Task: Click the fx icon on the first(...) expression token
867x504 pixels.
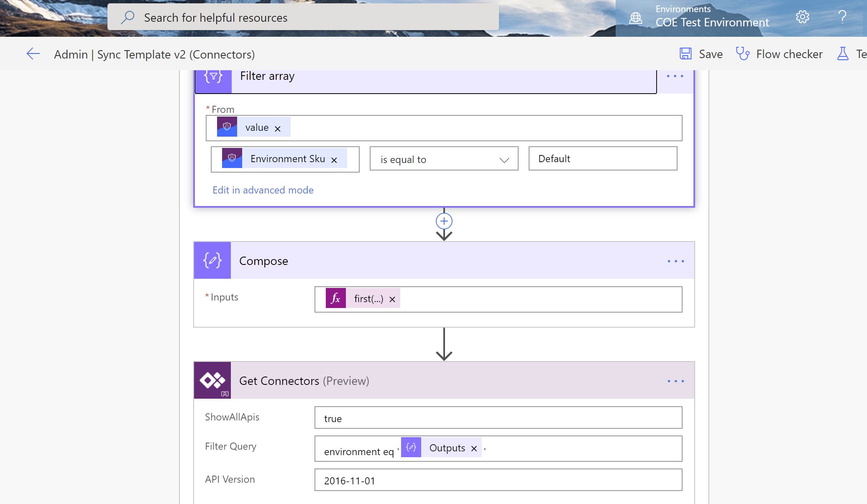Action: [x=335, y=298]
